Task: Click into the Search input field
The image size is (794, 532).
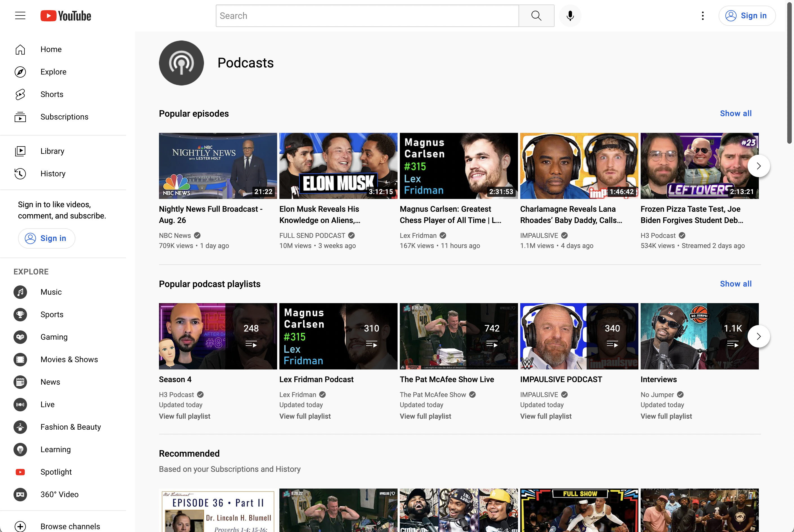Action: point(367,16)
